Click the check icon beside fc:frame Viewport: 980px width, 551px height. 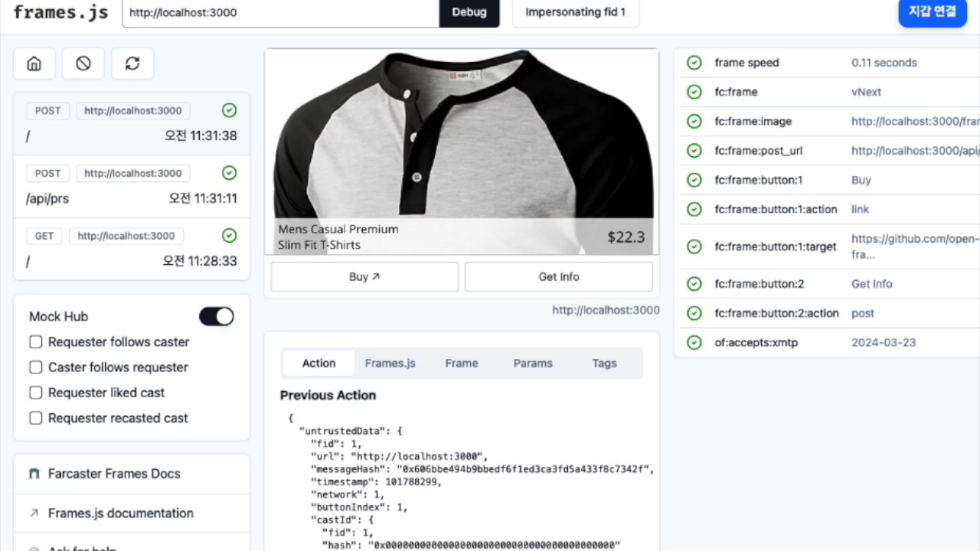pos(694,92)
